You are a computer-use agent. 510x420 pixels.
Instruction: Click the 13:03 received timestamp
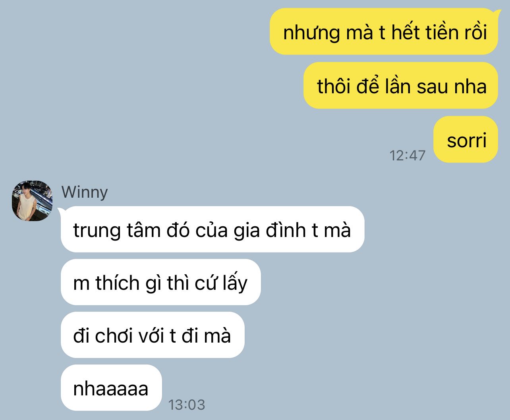point(187,405)
